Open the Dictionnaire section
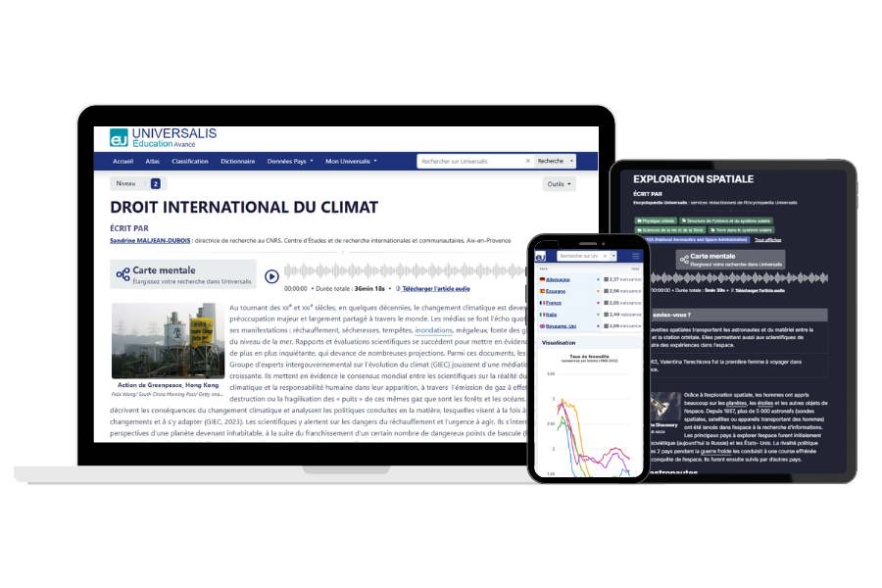The height and width of the screenshot is (588, 882). (237, 160)
